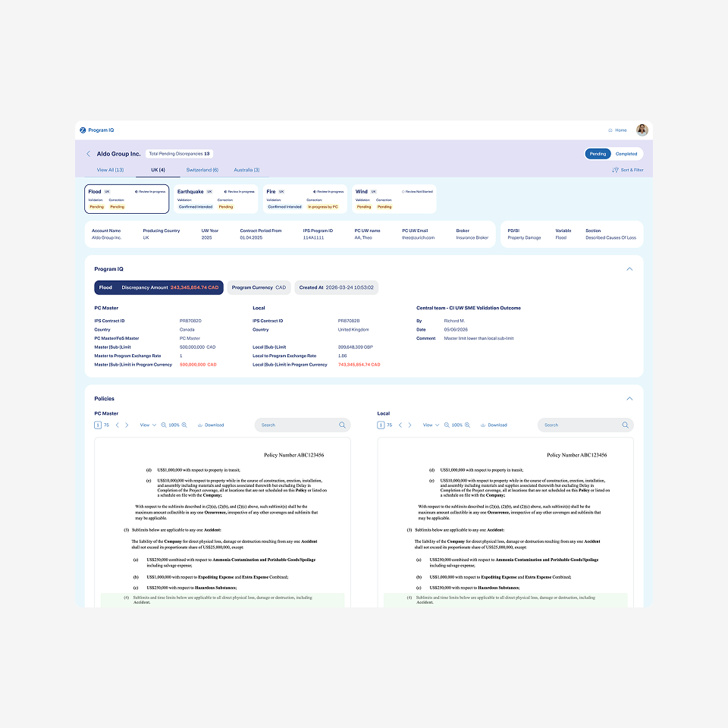Click the Program IQ logo icon

point(83,130)
